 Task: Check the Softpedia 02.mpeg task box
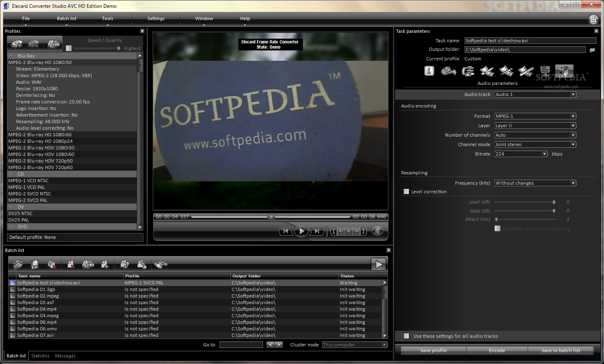13,296
